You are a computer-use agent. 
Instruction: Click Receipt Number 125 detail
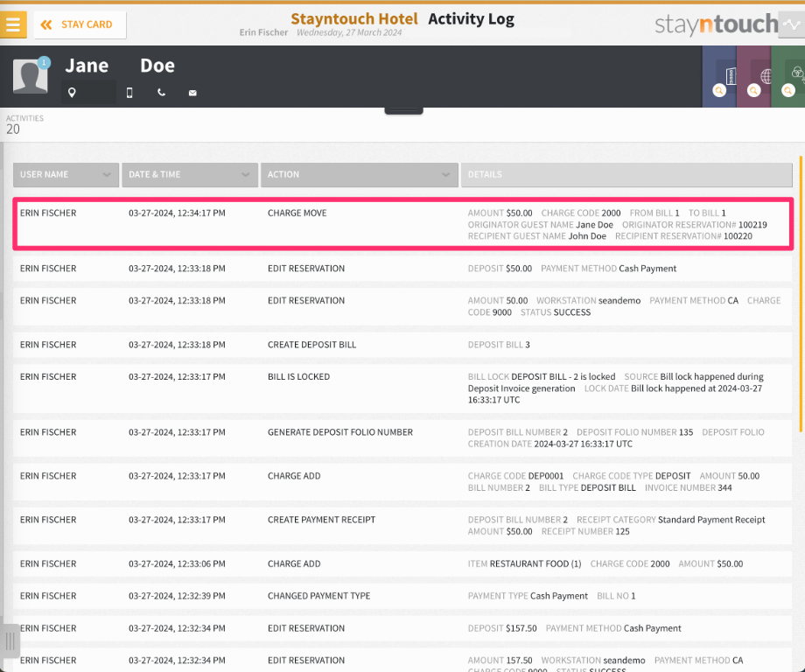click(585, 531)
